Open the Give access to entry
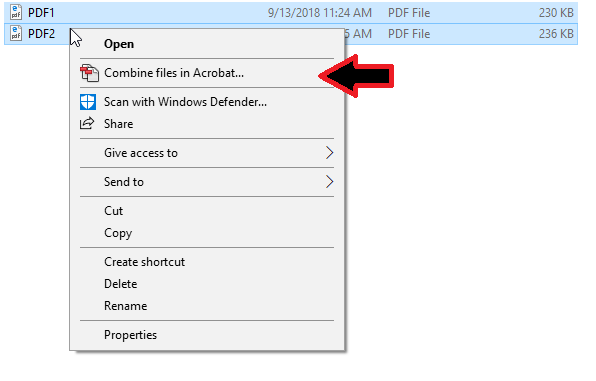The image size is (596, 381). pyautogui.click(x=141, y=153)
